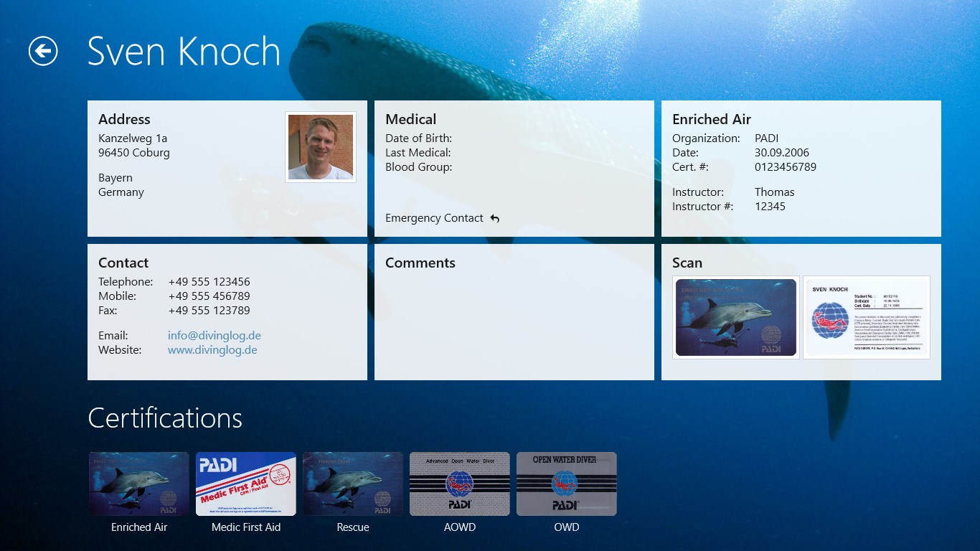Select the Certifications heading
Screen dimensions: 980x551
click(164, 418)
